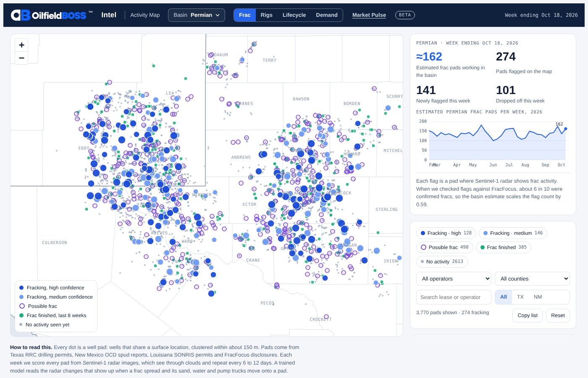Click the 101 dropped off figure
Image resolution: width=588 pixels, height=378 pixels.
506,90
